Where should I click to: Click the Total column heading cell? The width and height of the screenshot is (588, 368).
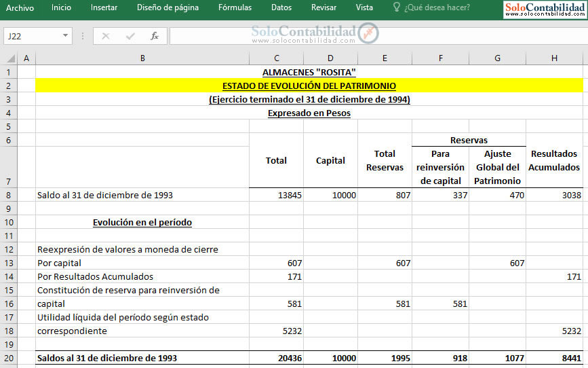[277, 160]
